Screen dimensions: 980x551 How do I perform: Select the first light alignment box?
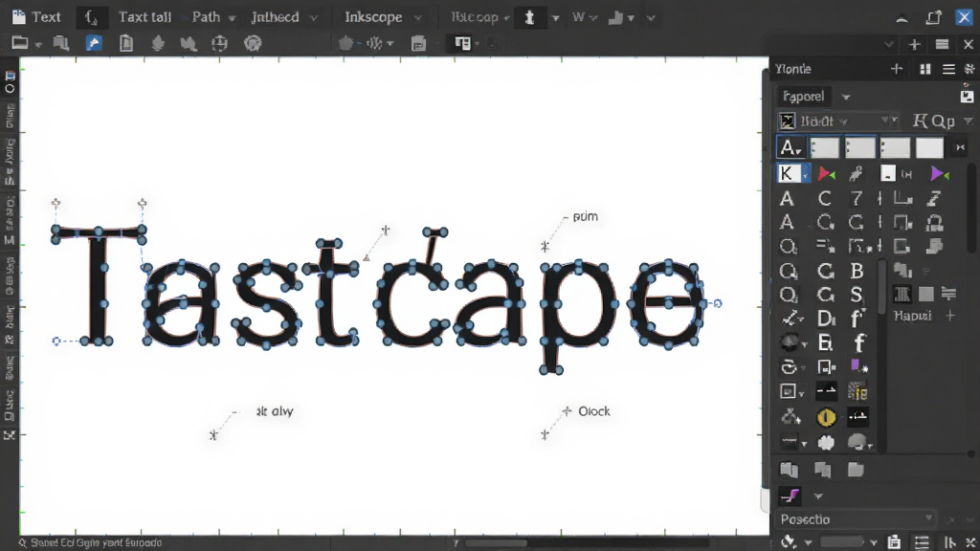point(824,147)
